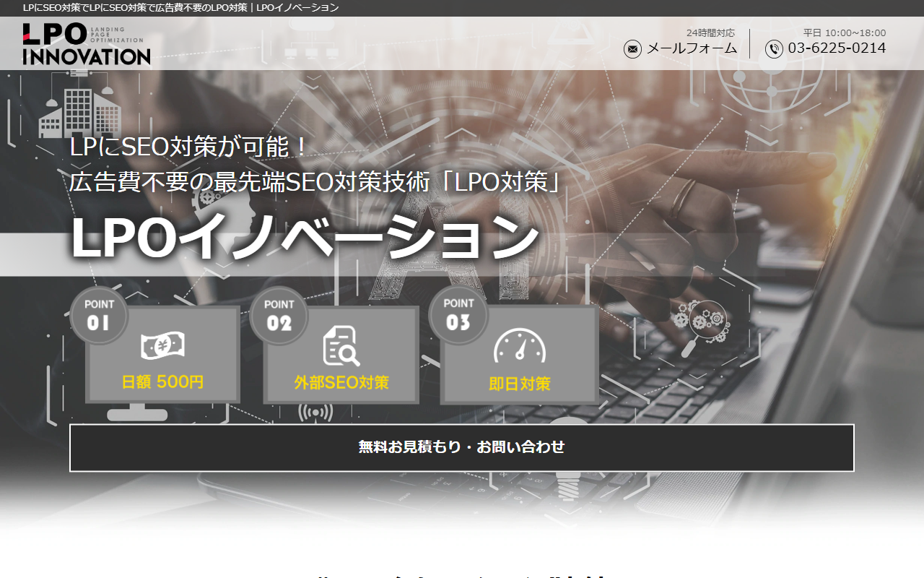Click the document search magnifier icon

[341, 346]
